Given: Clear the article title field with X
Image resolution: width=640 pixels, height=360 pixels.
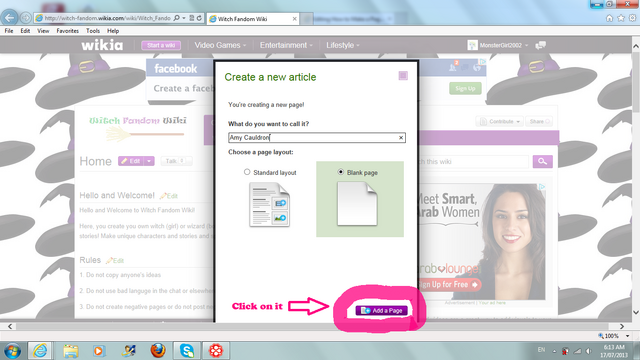Looking at the screenshot, I should (x=401, y=138).
